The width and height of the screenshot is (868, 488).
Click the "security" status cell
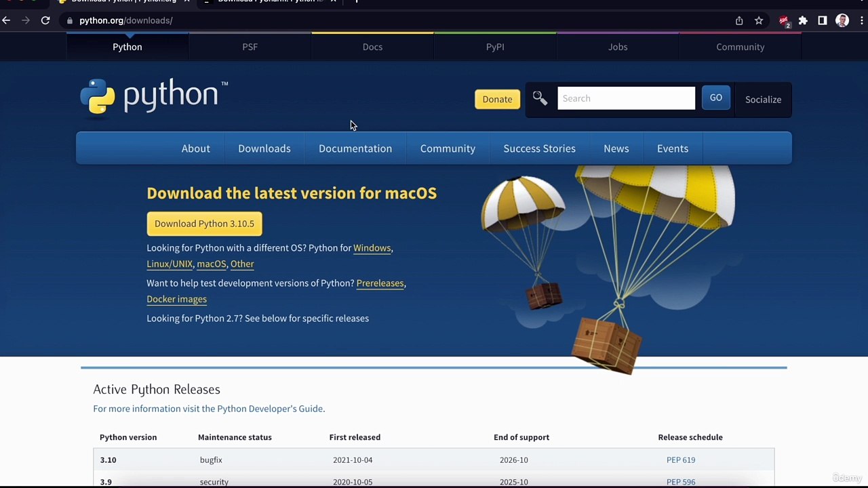coord(214,482)
